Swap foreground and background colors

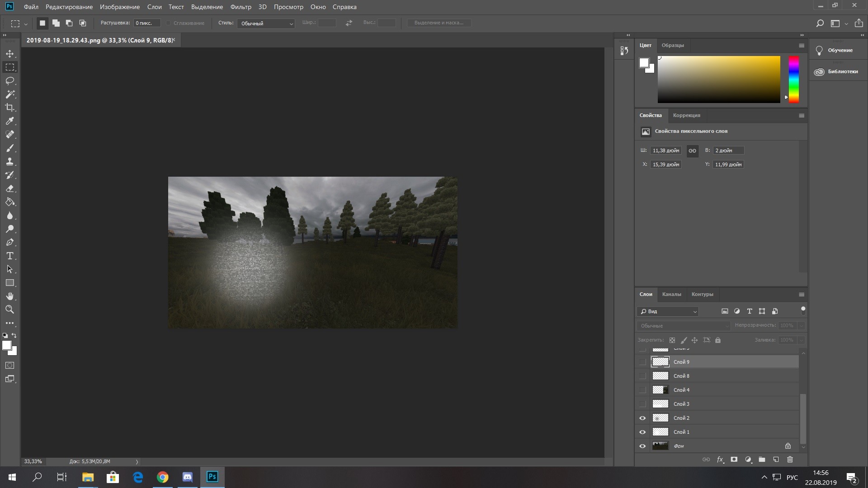[14, 335]
